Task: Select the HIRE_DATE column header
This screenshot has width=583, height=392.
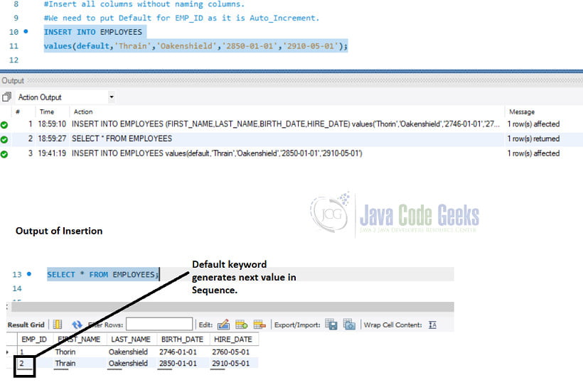Action: pyautogui.click(x=233, y=339)
